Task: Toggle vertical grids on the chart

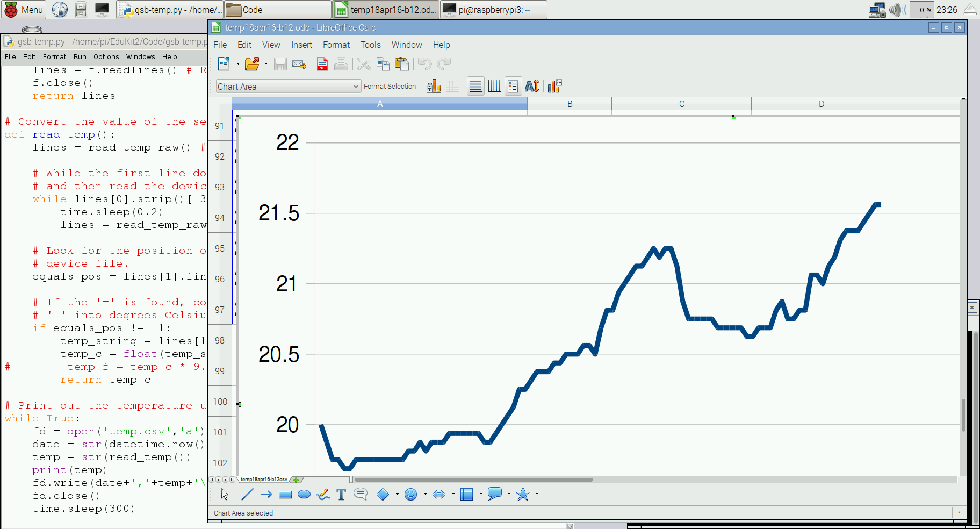Action: (x=494, y=87)
